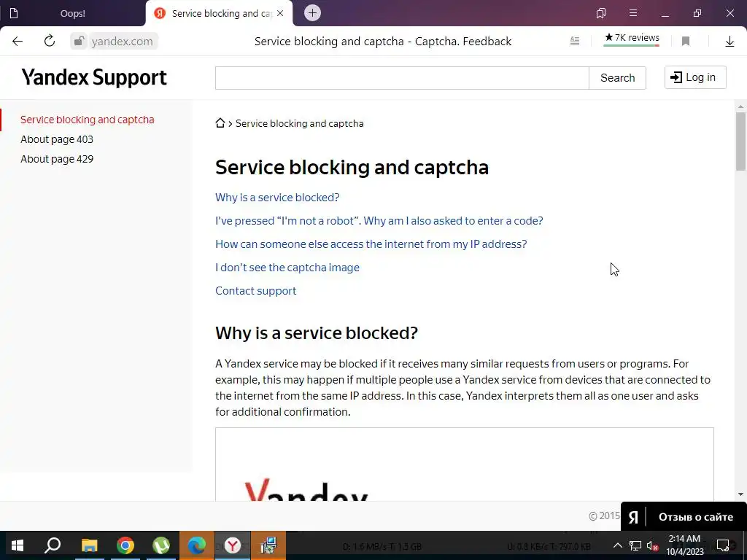The image size is (747, 560).
Task: Open Microsoft Edge from the taskbar
Action: [196, 545]
